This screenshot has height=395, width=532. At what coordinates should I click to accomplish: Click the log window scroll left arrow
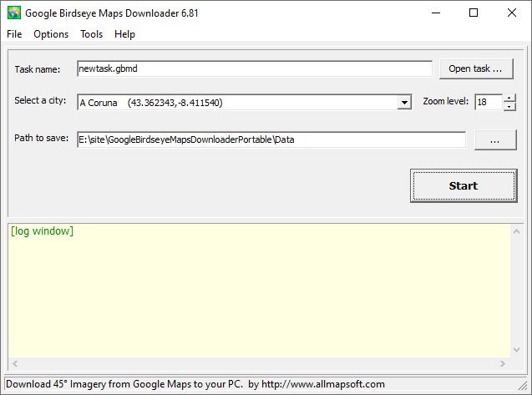(x=15, y=363)
